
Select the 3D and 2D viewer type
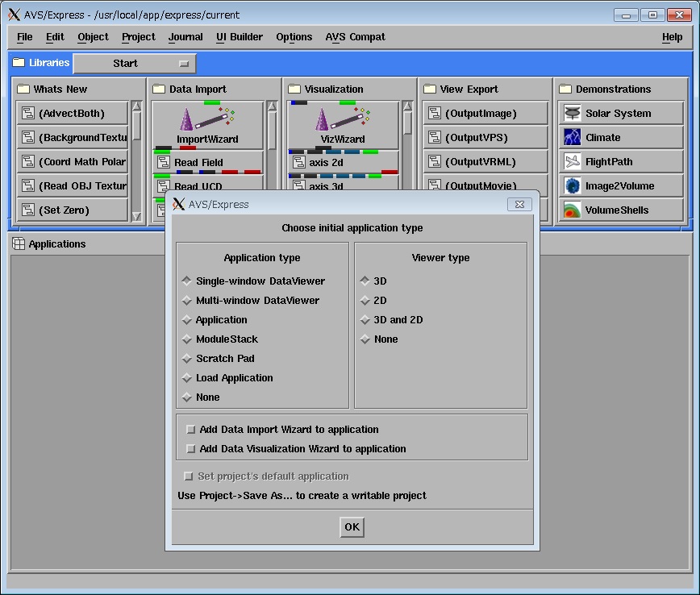click(365, 320)
